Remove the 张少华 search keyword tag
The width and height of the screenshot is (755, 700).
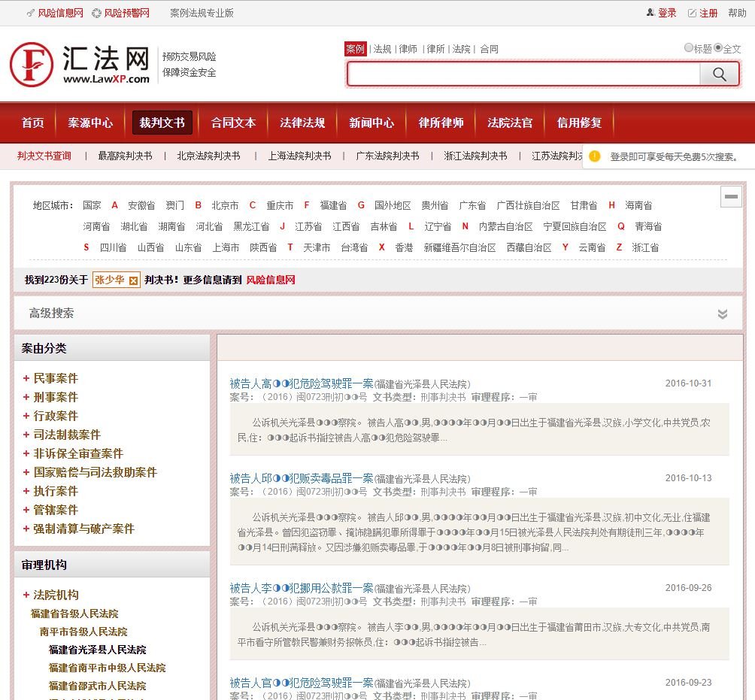click(133, 280)
